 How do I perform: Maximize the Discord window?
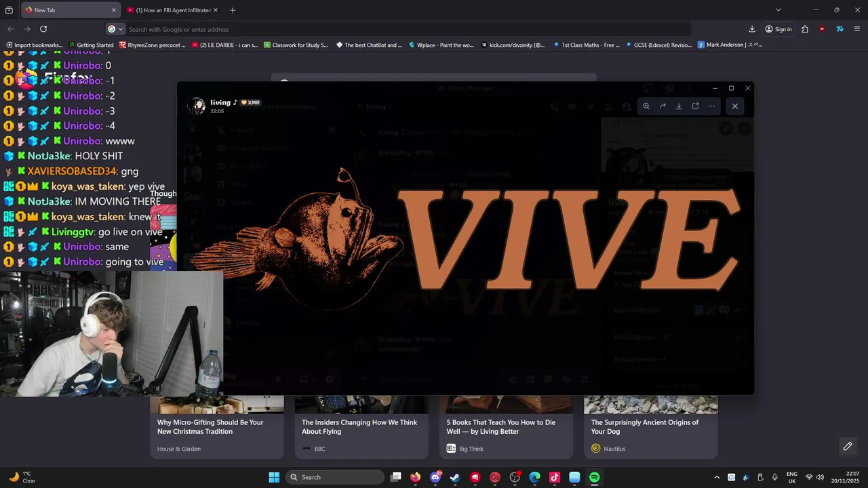click(x=731, y=88)
